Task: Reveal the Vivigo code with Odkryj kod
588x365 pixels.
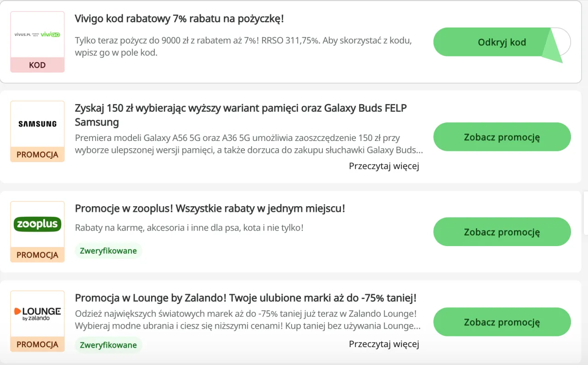Action: click(502, 42)
